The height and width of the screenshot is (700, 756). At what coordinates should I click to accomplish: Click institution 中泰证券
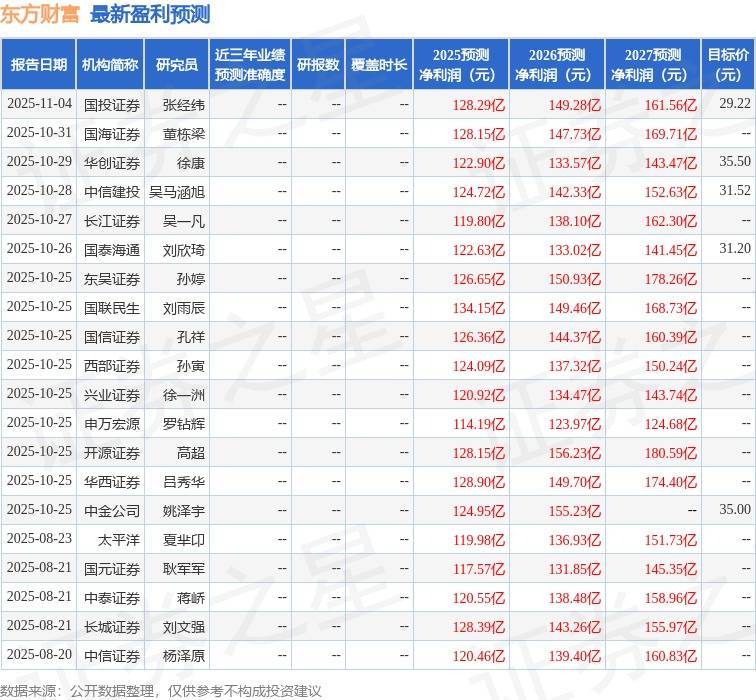point(112,598)
